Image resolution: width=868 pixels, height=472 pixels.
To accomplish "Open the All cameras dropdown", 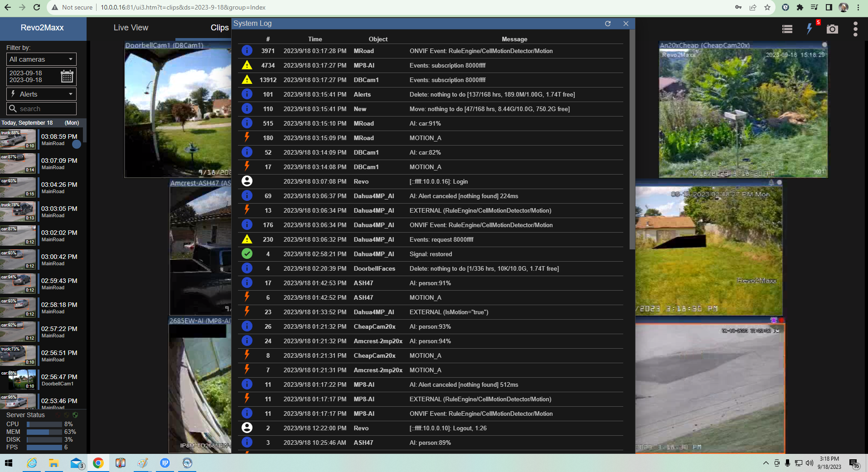I will click(x=41, y=59).
